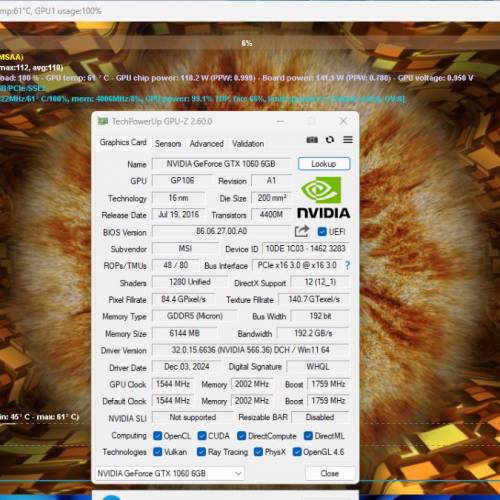Viewport: 500px width, 500px height.
Task: Click the GPU-Z refresh icon
Action: (330, 140)
